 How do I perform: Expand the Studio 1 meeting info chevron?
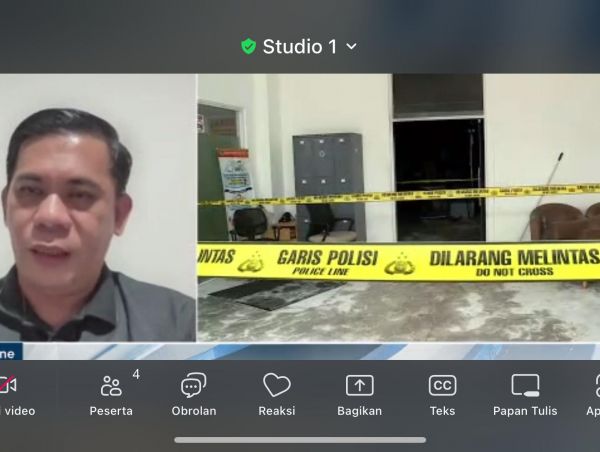coord(352,47)
